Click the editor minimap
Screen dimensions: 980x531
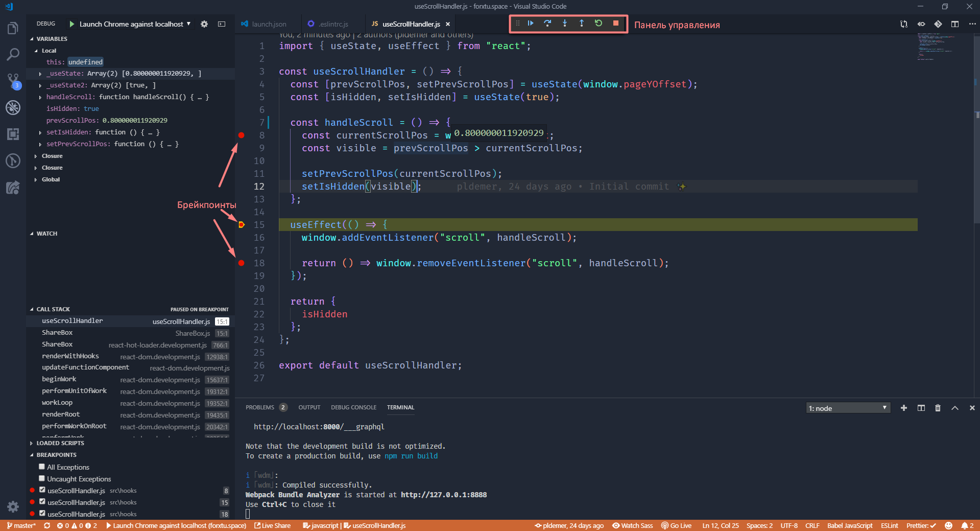(945, 46)
